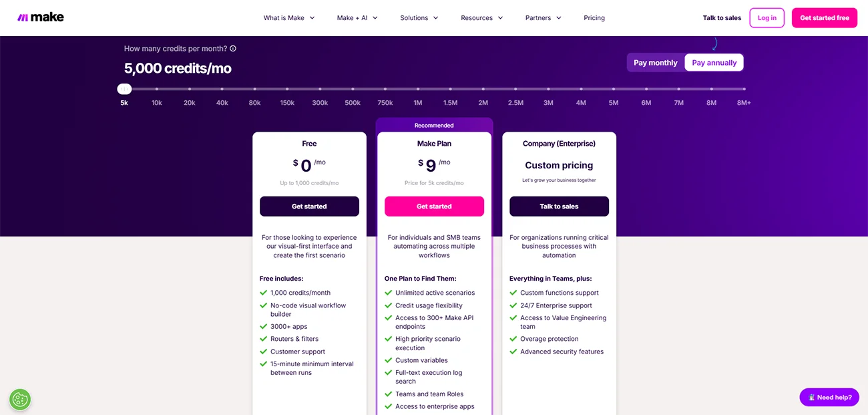Image resolution: width=868 pixels, height=415 pixels.
Task: Click Talk to sales on the Enterprise plan
Action: coord(559,206)
